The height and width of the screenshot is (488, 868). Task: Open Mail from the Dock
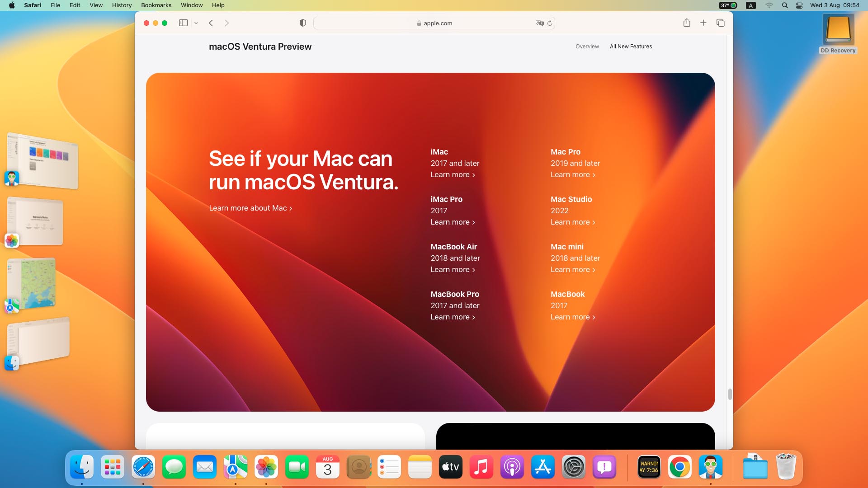(x=205, y=467)
